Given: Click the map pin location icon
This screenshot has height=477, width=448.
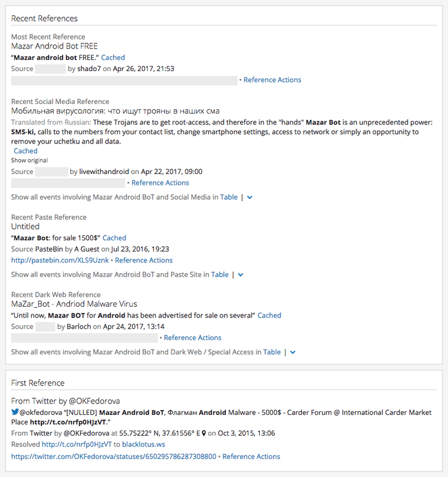Looking at the screenshot, I should click(204, 433).
